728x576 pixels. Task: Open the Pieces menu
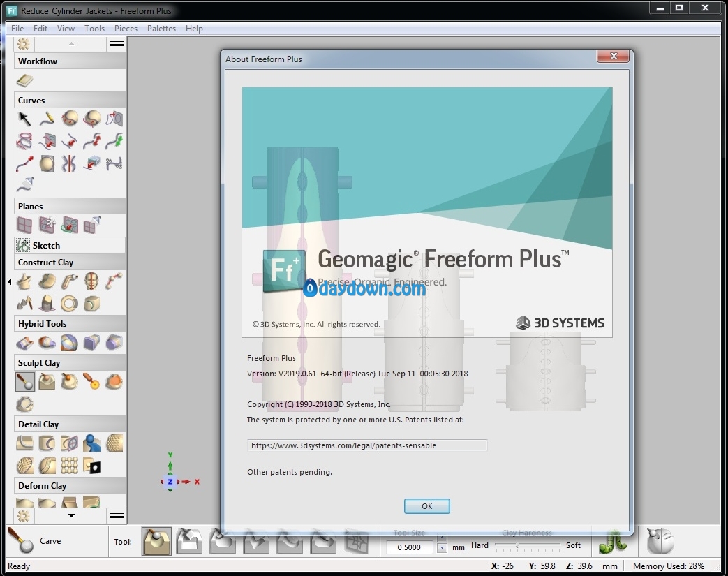(x=126, y=29)
